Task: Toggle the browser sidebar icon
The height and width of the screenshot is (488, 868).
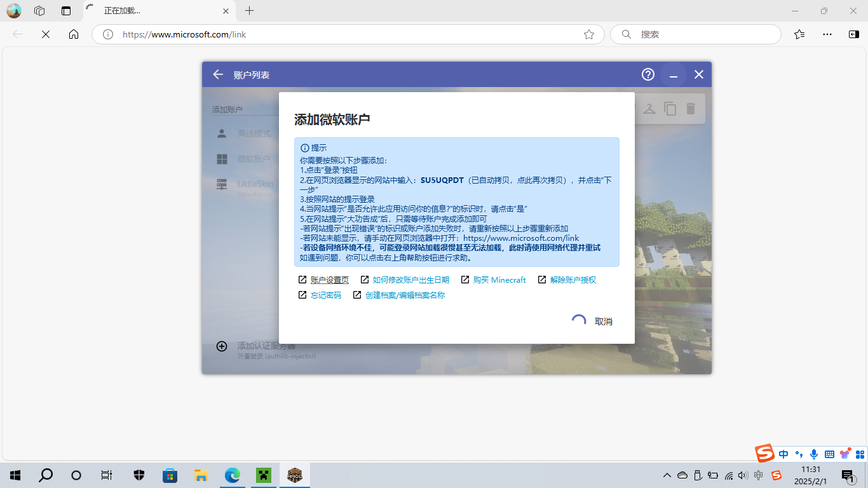Action: (x=854, y=34)
